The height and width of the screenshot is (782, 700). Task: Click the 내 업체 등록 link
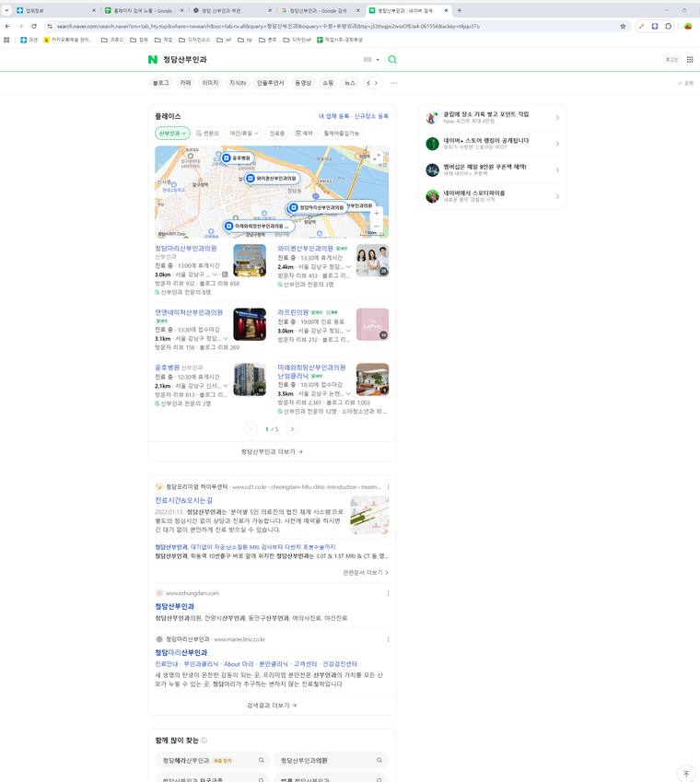point(333,116)
